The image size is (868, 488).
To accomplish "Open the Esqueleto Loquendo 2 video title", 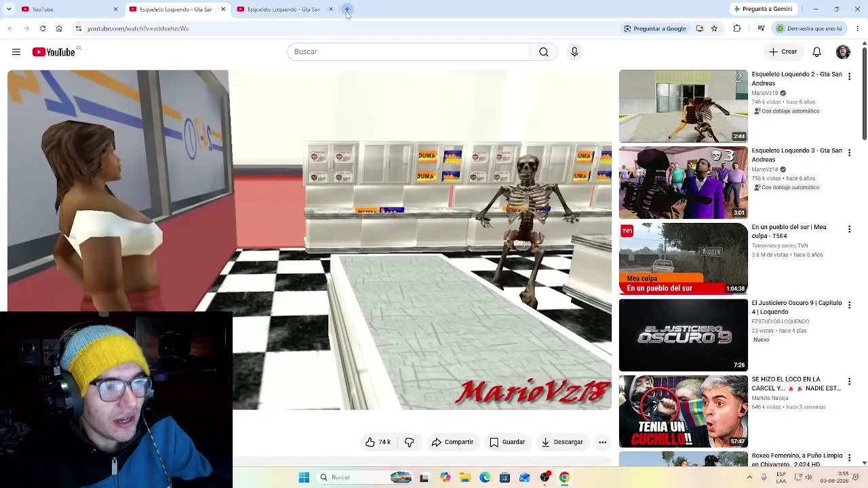I will 797,79.
